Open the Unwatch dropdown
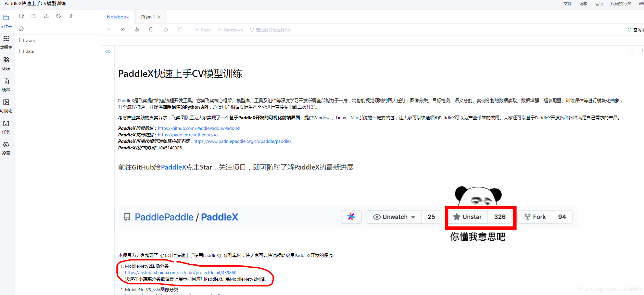 tap(394, 217)
